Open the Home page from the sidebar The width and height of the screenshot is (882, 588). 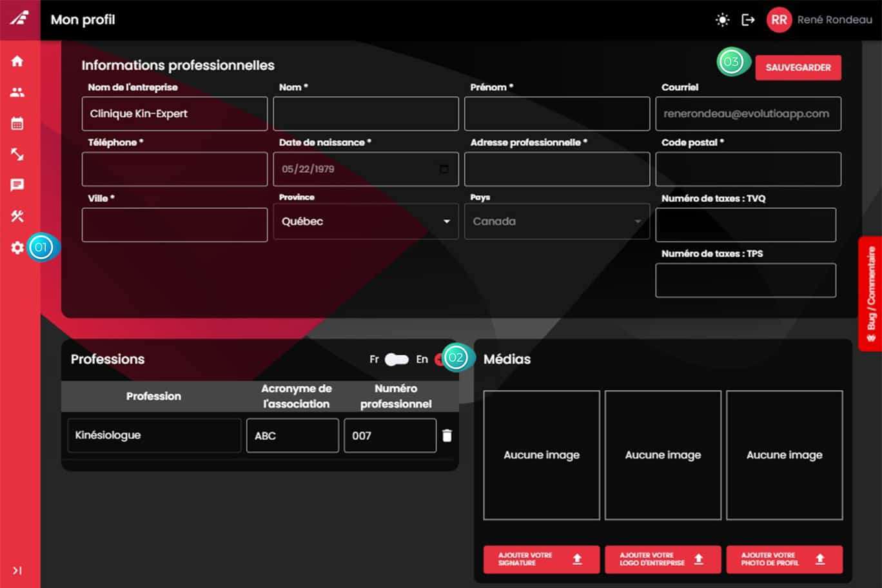[17, 61]
